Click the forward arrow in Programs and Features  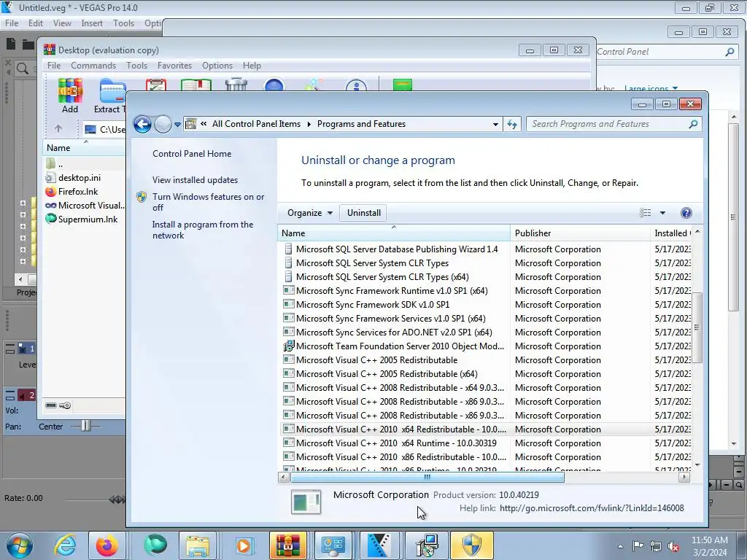tap(163, 124)
